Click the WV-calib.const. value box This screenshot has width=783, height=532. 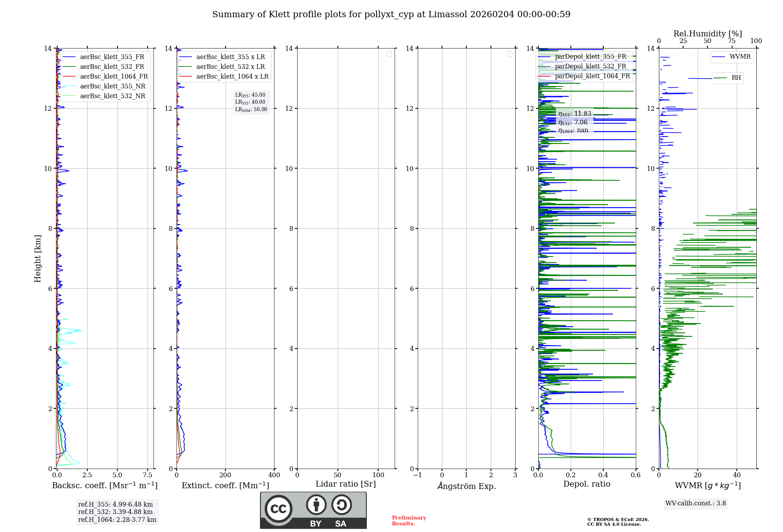point(696,503)
